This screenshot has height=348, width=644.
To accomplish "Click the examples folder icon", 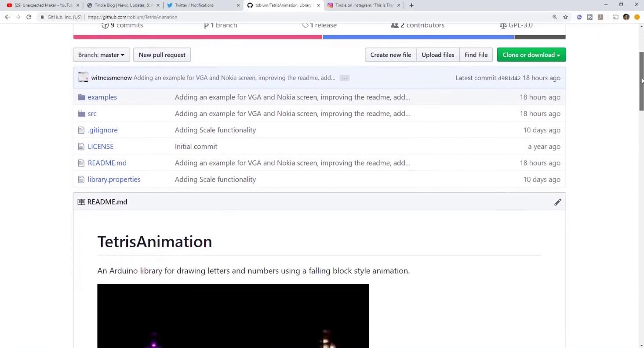I will tap(81, 97).
